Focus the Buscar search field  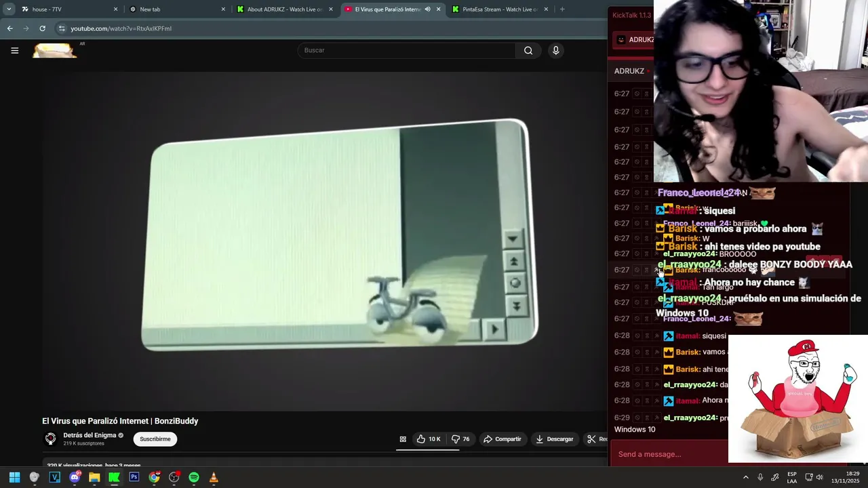tap(407, 50)
